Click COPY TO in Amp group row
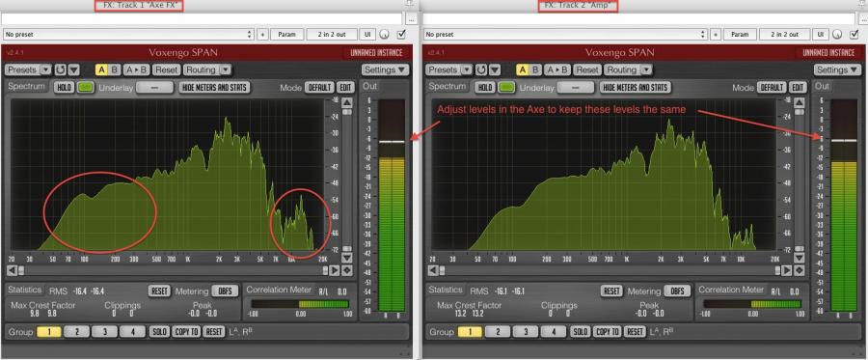This screenshot has height=360, width=868. [x=607, y=332]
